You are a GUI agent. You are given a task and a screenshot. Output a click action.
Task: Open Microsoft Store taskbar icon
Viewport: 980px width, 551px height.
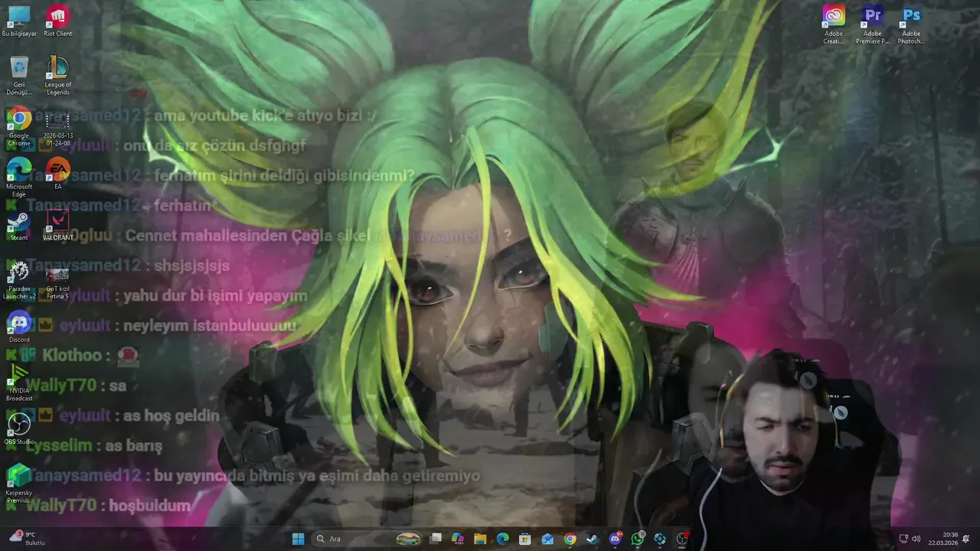524,539
